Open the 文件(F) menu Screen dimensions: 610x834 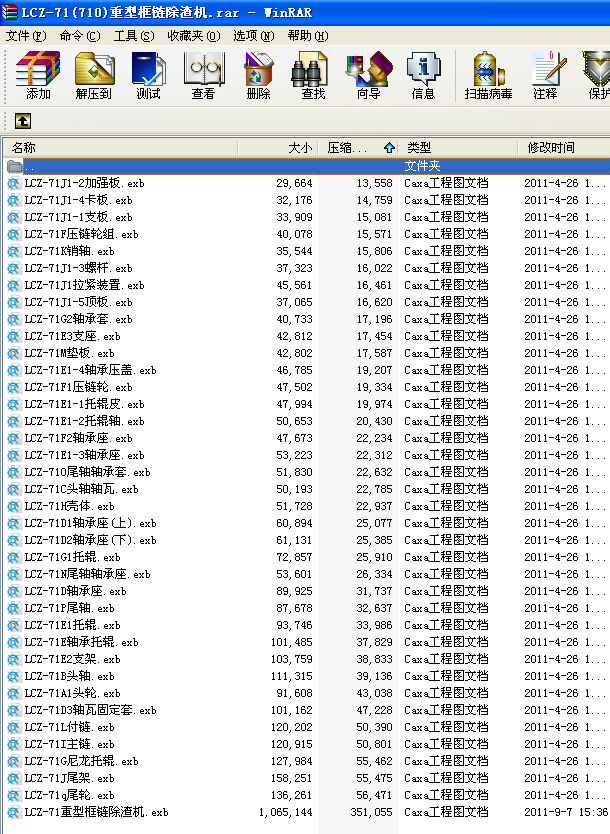click(26, 36)
